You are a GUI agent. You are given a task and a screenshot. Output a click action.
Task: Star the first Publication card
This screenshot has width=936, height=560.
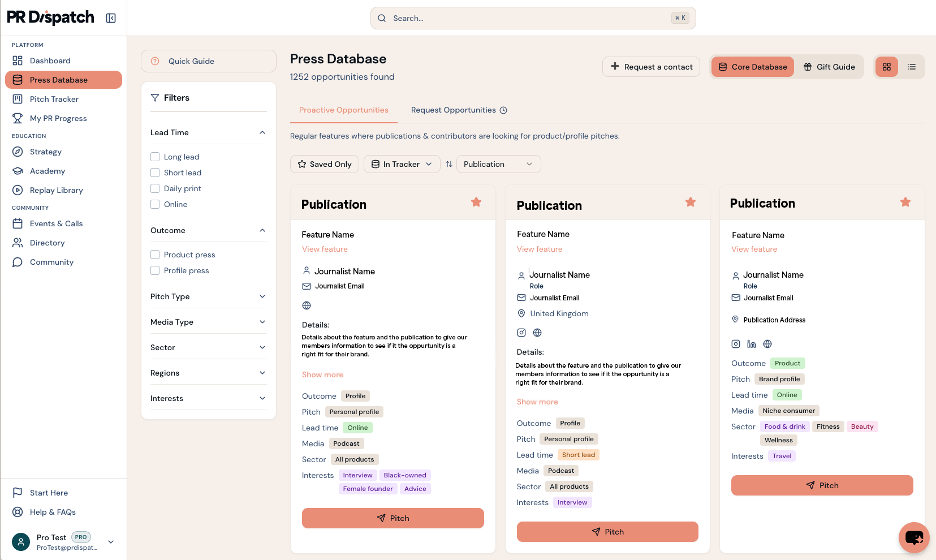[476, 202]
